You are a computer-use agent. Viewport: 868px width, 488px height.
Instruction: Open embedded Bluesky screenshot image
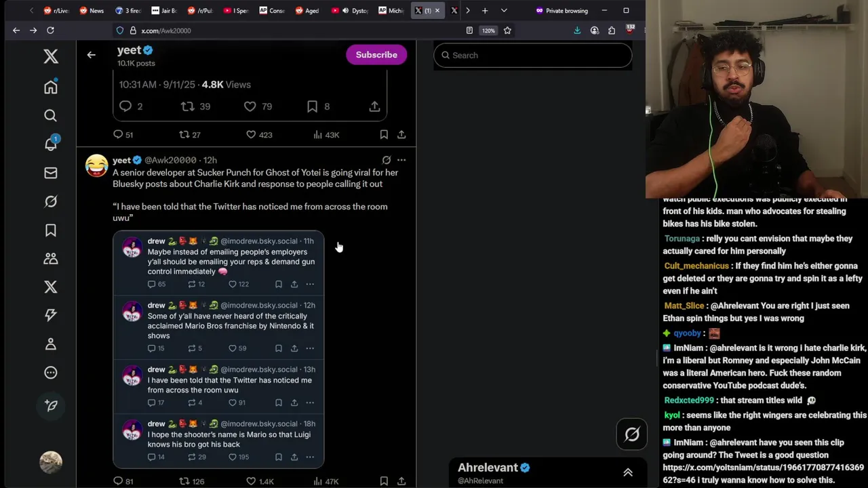point(218,350)
